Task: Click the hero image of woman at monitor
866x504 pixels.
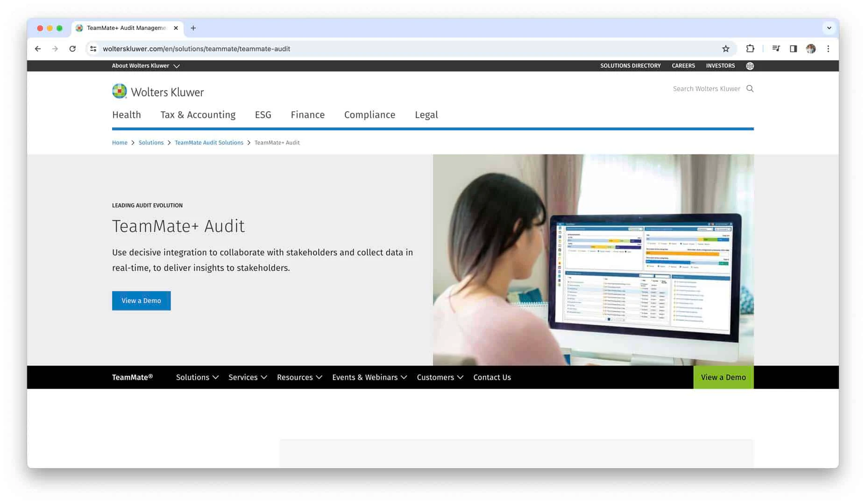Action: [x=593, y=260]
